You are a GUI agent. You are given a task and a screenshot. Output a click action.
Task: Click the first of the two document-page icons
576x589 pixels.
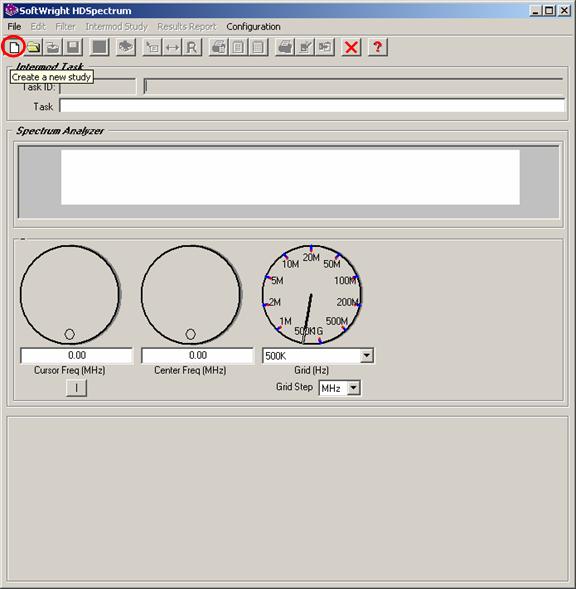238,47
